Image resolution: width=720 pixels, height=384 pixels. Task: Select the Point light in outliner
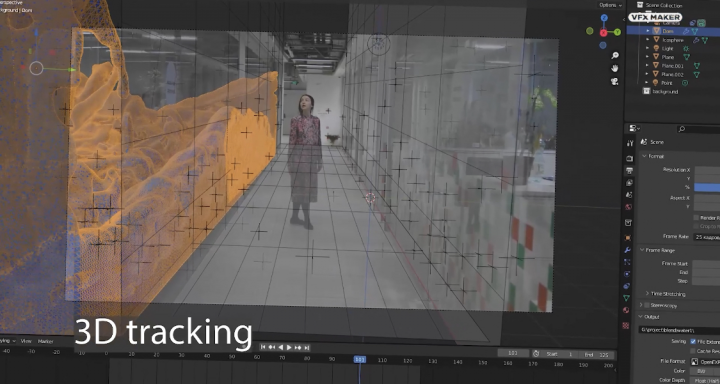tap(667, 83)
